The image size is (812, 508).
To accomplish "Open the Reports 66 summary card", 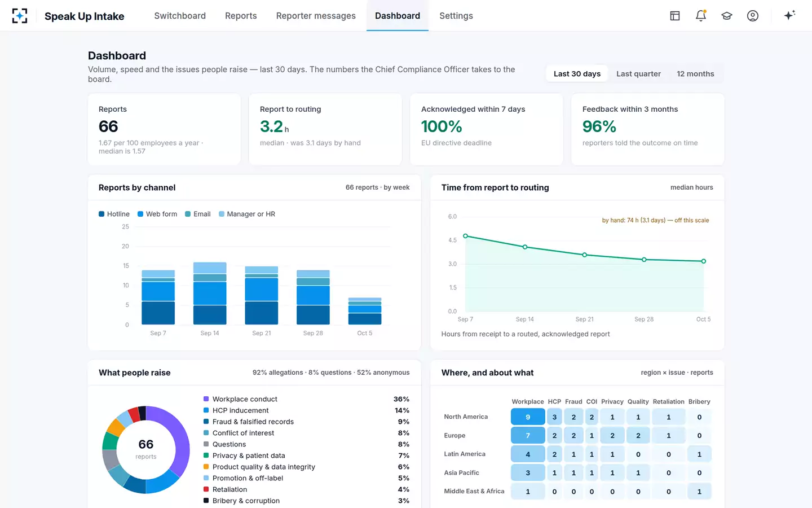I will pyautogui.click(x=164, y=129).
